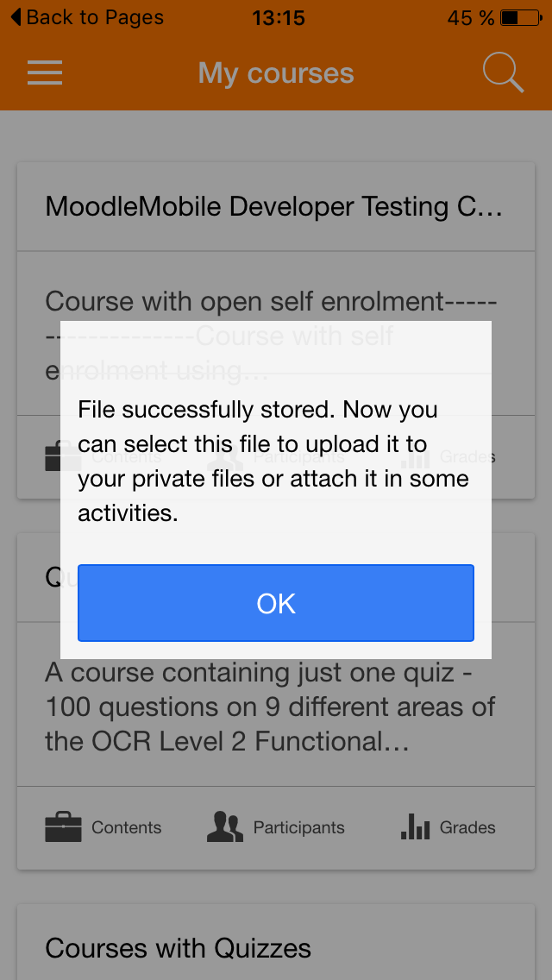Open the Grades label below the quiz description
This screenshot has width=552, height=980.
(x=467, y=828)
